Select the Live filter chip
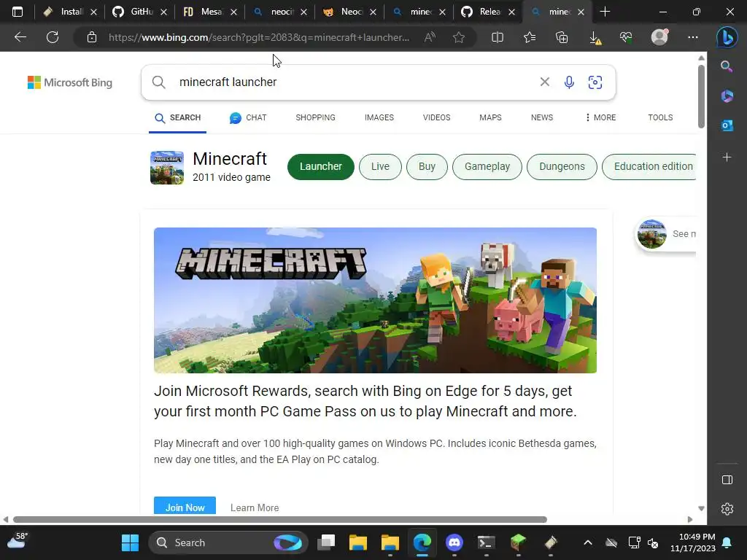747x560 pixels. coord(380,167)
